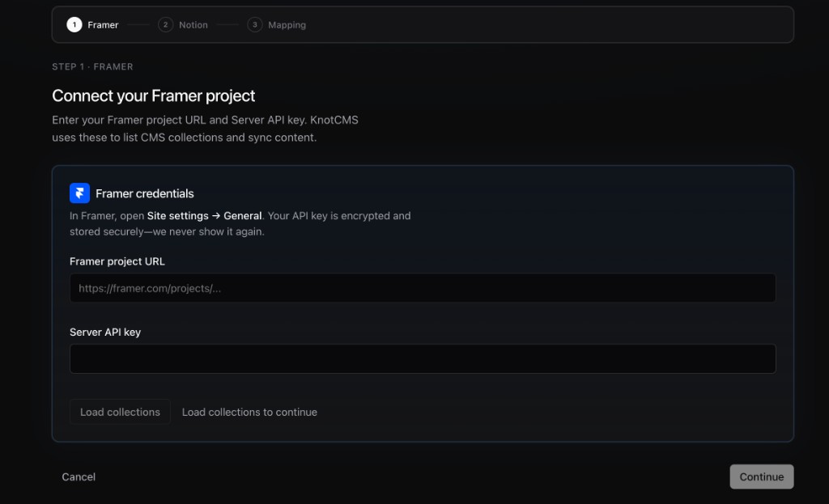This screenshot has height=504, width=829.
Task: Click the Framer logo icon beside credentials
Action: pos(79,193)
